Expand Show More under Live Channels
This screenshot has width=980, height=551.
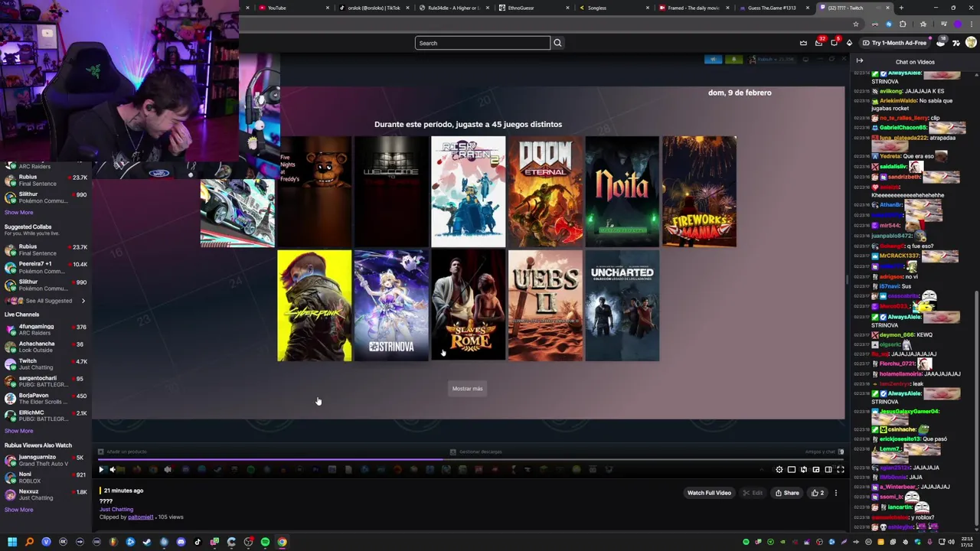19,431
